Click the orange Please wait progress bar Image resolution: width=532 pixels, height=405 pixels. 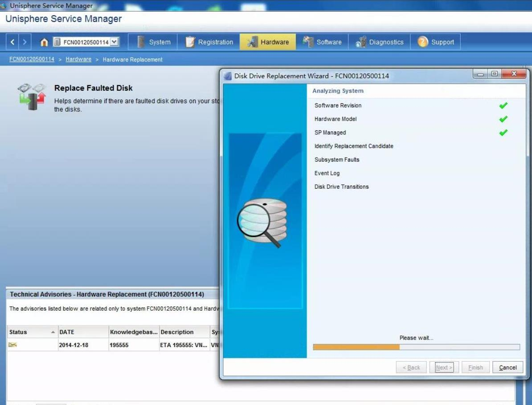pyautogui.click(x=416, y=347)
